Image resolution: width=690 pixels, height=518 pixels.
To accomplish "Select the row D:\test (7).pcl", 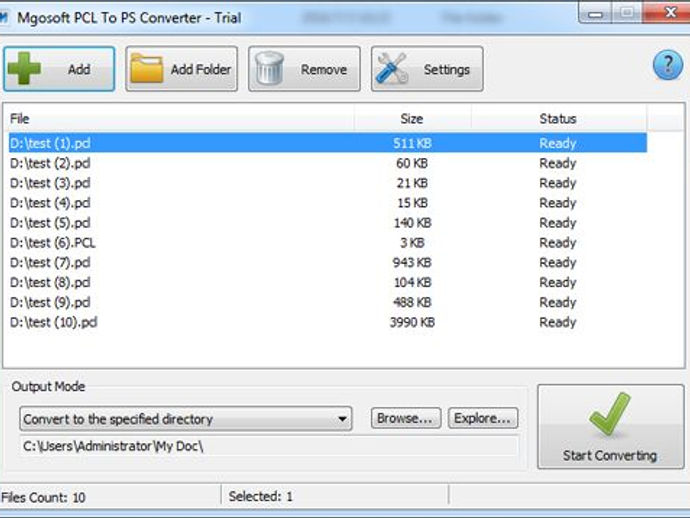I will (328, 262).
